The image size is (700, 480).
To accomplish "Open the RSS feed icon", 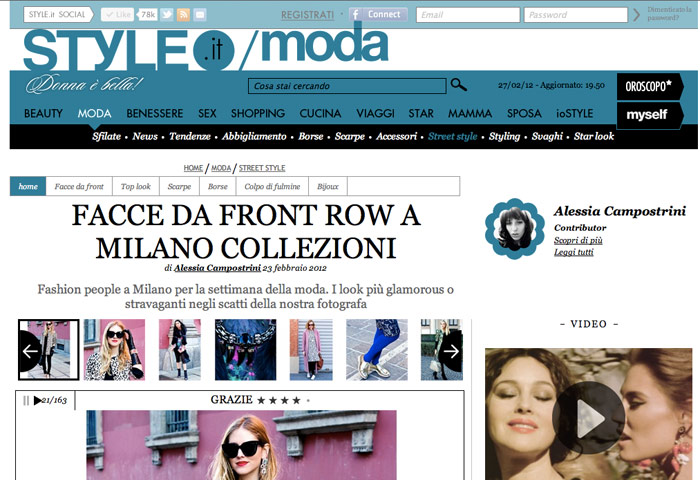I will pos(183,15).
